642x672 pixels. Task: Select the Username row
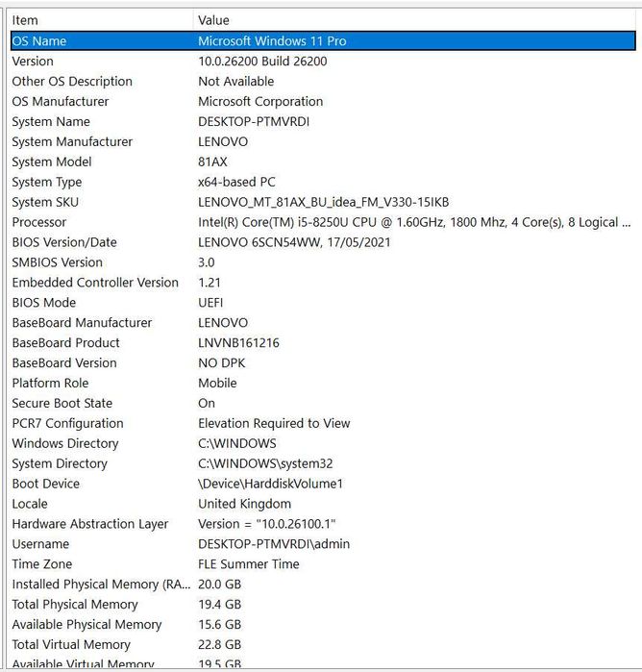pyautogui.click(x=323, y=544)
